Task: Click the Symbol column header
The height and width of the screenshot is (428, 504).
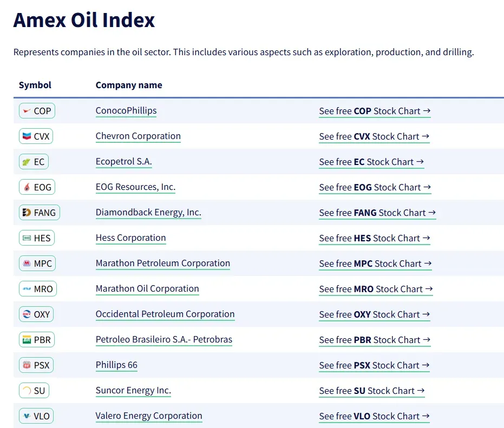Action: [35, 85]
